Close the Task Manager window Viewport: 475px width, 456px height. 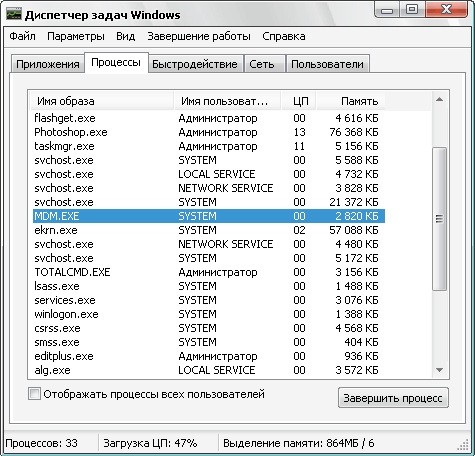[446, 9]
